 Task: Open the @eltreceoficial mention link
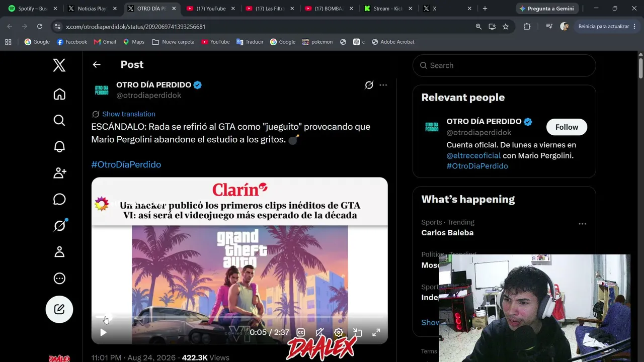[473, 156]
